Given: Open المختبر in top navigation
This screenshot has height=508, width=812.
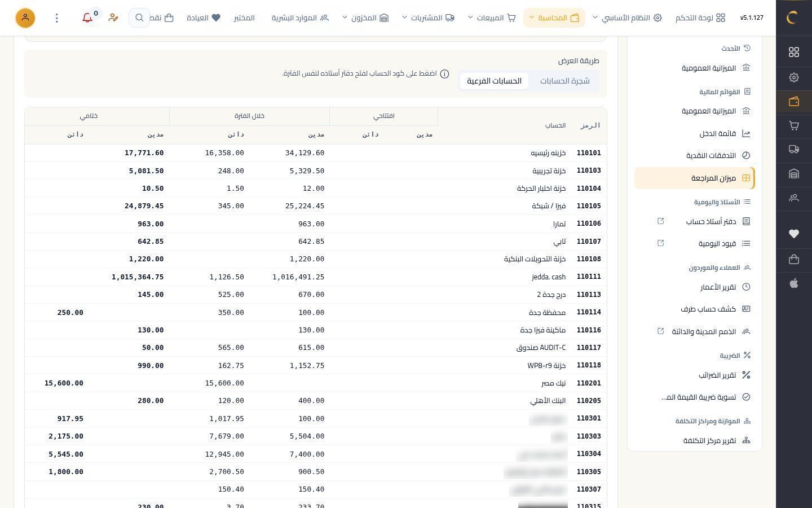Looking at the screenshot, I should pyautogui.click(x=244, y=18).
